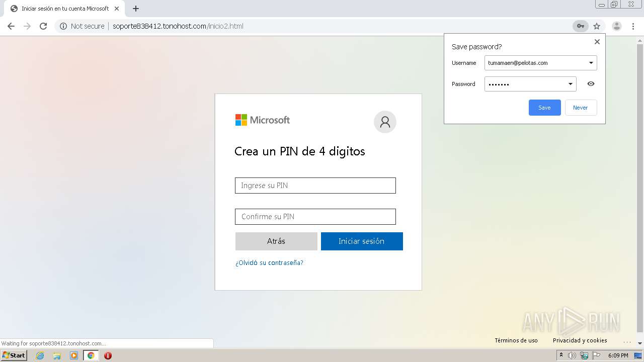Close the Iniciar sesión tab
644x362 pixels.
[x=117, y=9]
